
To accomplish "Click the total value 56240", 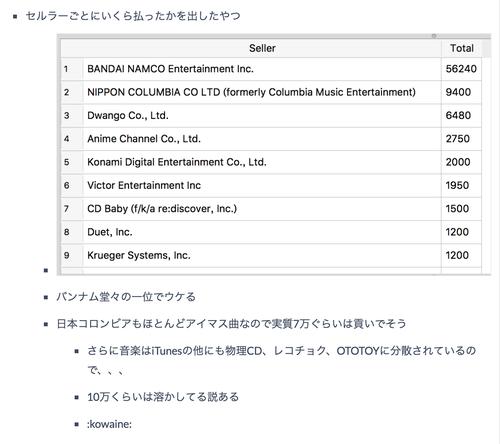I will [461, 69].
